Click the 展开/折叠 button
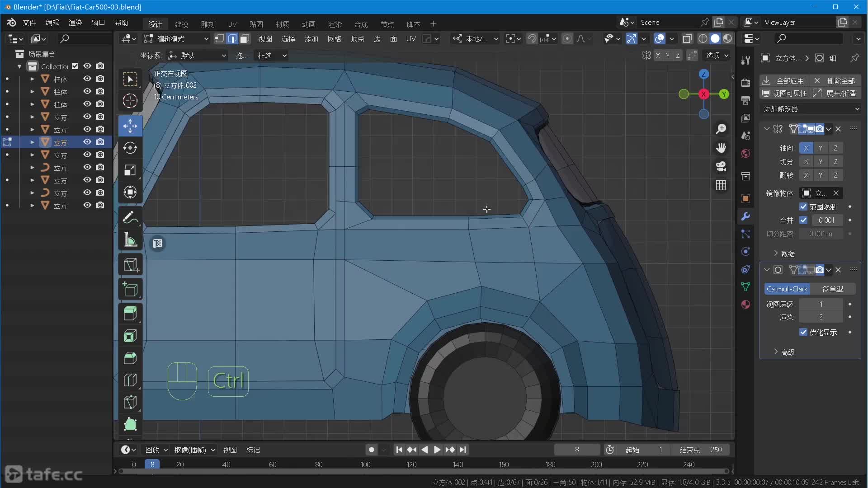 (835, 93)
